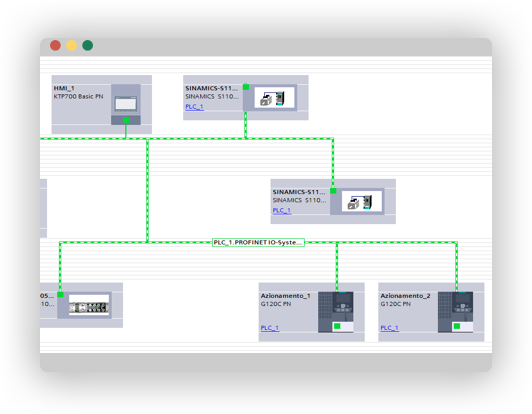Click the Azionamento_1 green port square
This screenshot has height=414, width=532.
coord(337,326)
